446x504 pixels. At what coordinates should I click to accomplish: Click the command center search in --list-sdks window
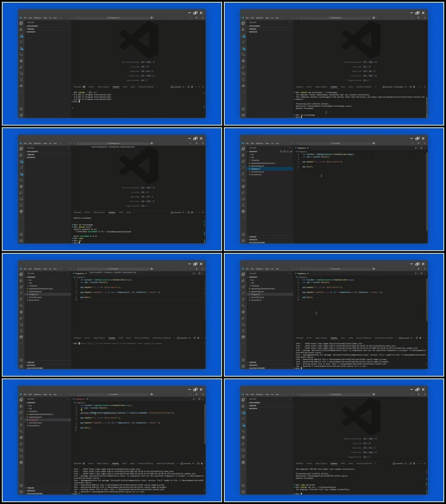click(113, 18)
